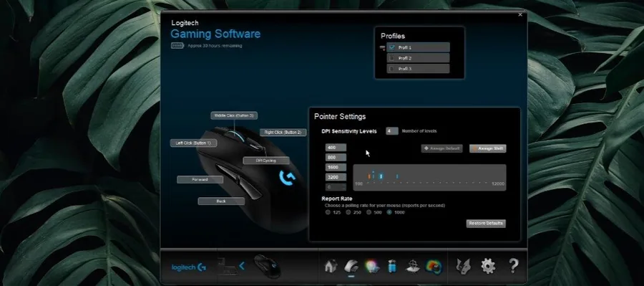Select the 125 report rate option
The height and width of the screenshot is (286, 644).
pyautogui.click(x=328, y=212)
